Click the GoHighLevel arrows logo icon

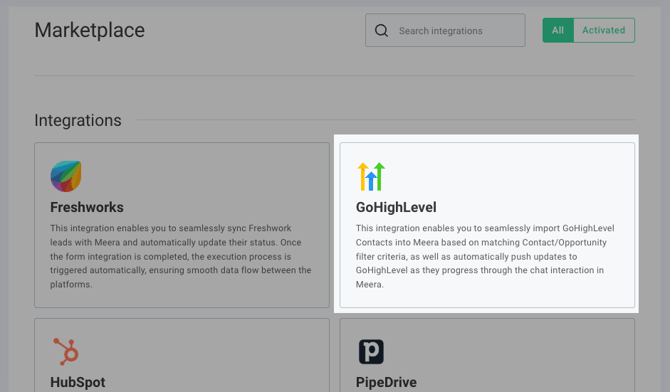click(371, 176)
